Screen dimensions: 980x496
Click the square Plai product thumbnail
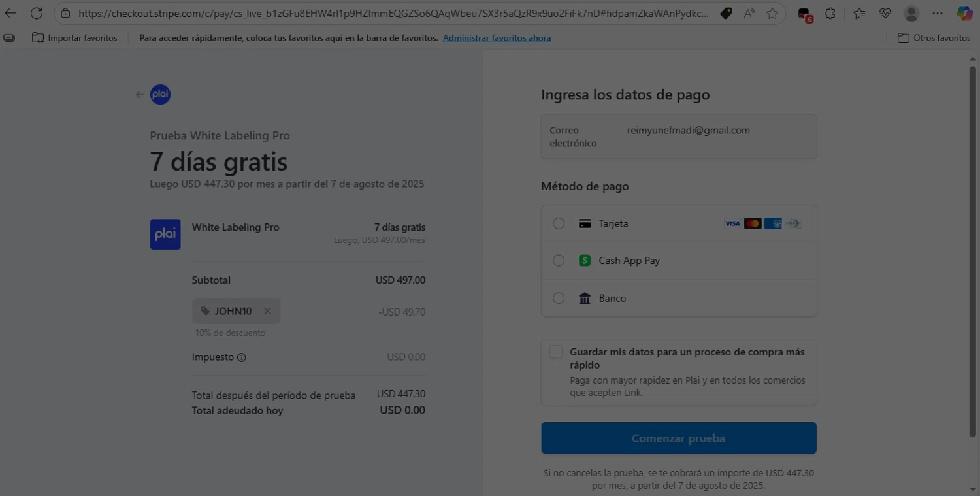click(165, 234)
